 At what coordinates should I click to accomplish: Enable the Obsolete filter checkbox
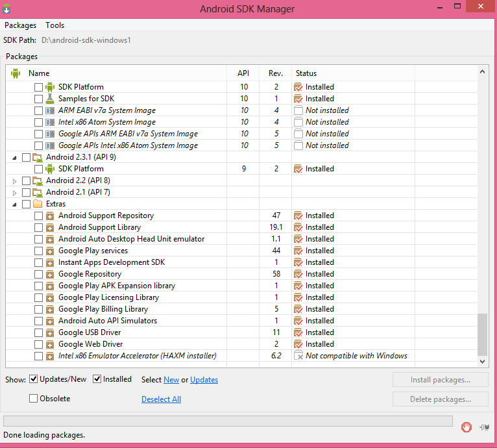click(x=33, y=398)
